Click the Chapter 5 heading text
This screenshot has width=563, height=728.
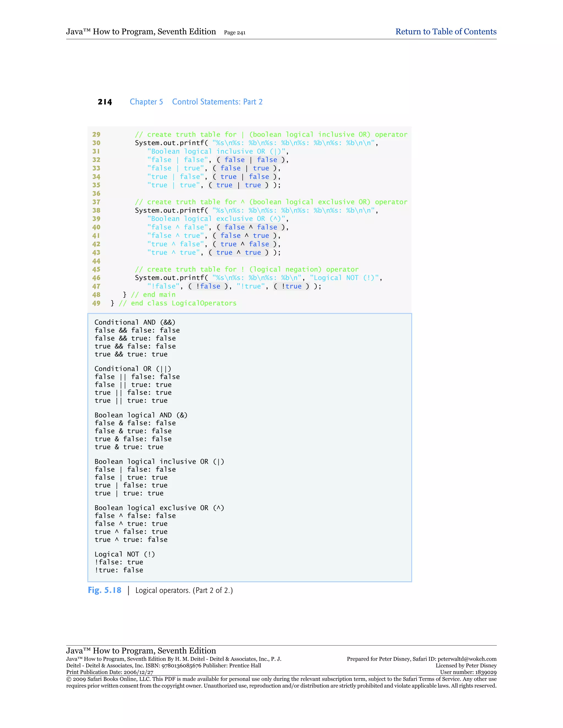point(146,102)
